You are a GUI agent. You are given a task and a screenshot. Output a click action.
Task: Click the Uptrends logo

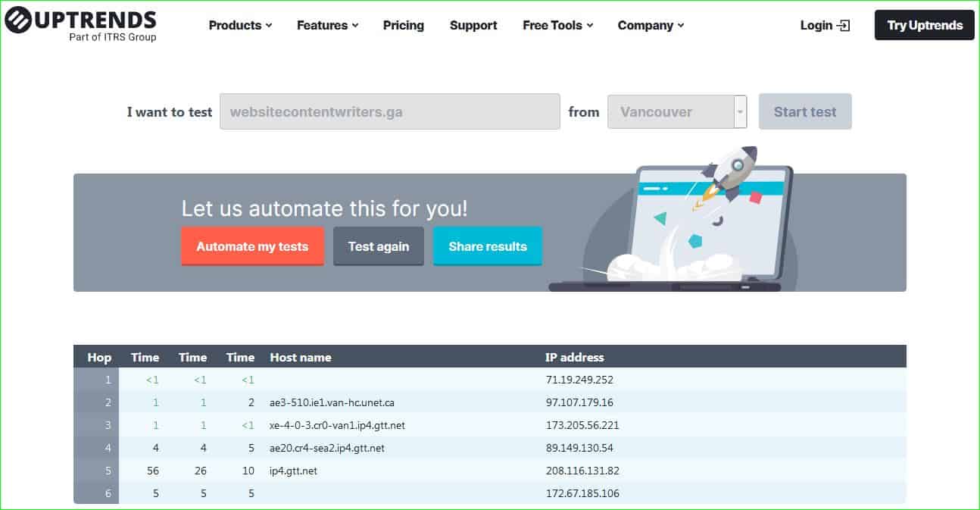[80, 24]
